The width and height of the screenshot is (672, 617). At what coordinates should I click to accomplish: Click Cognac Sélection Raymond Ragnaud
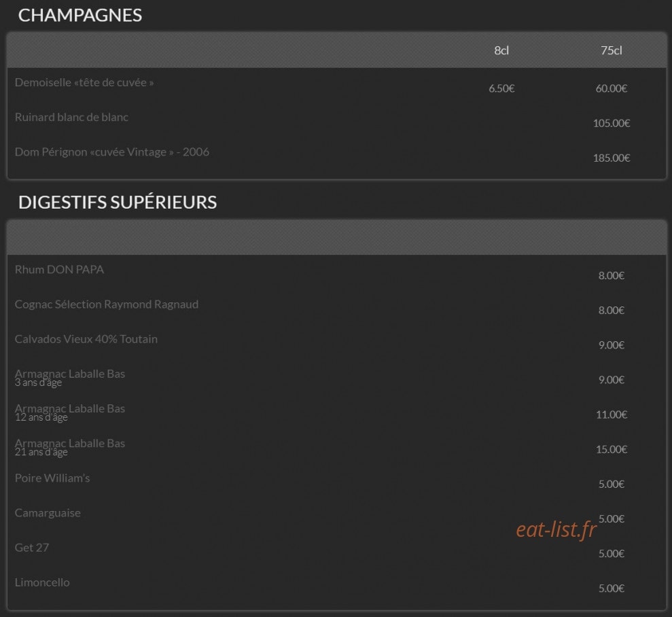pyautogui.click(x=106, y=304)
